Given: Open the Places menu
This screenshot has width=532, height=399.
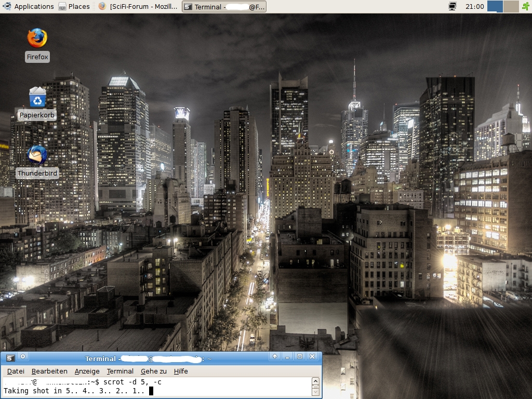Looking at the screenshot, I should click(x=74, y=6).
